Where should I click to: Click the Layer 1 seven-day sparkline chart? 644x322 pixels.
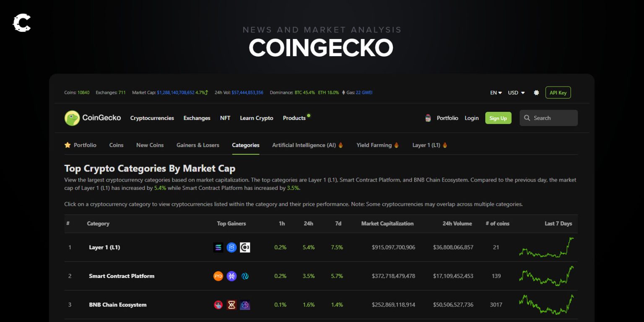tap(546, 247)
